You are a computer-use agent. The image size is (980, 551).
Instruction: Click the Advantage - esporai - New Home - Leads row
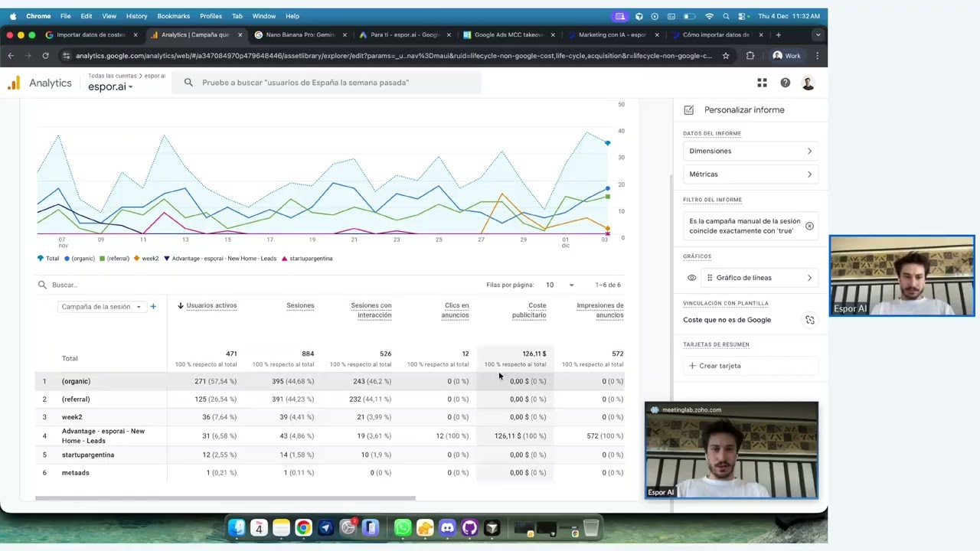(329, 436)
